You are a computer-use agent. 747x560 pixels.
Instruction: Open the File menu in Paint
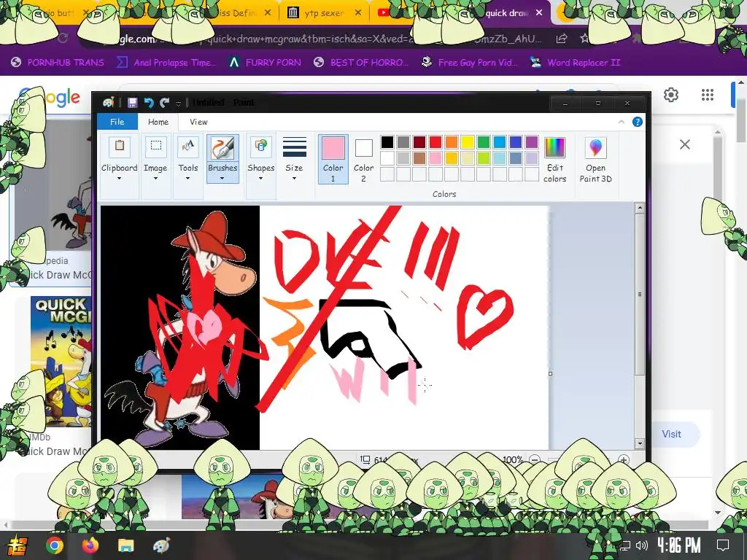[x=117, y=122]
